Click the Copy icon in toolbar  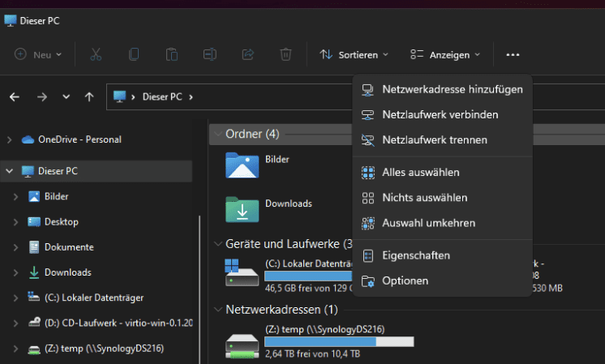tap(134, 54)
